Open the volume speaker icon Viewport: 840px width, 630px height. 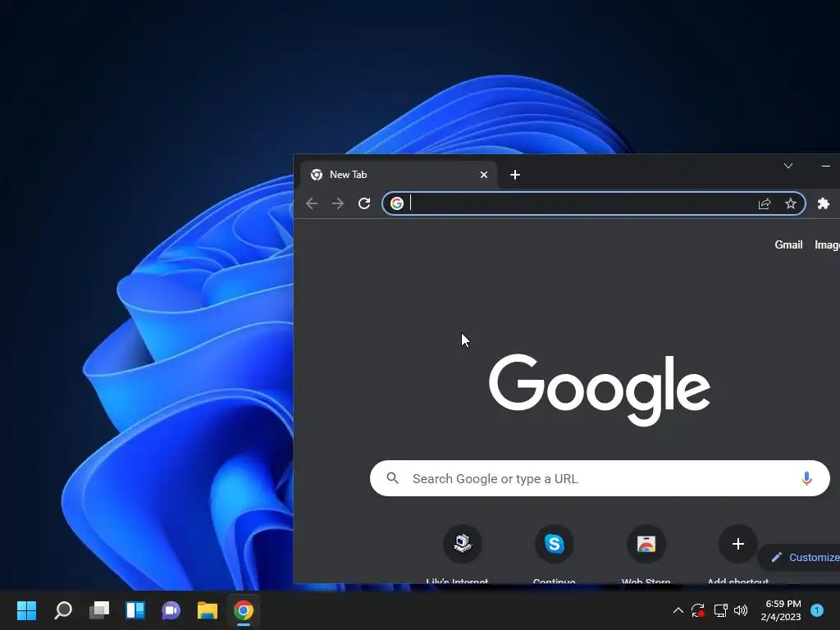point(741,610)
